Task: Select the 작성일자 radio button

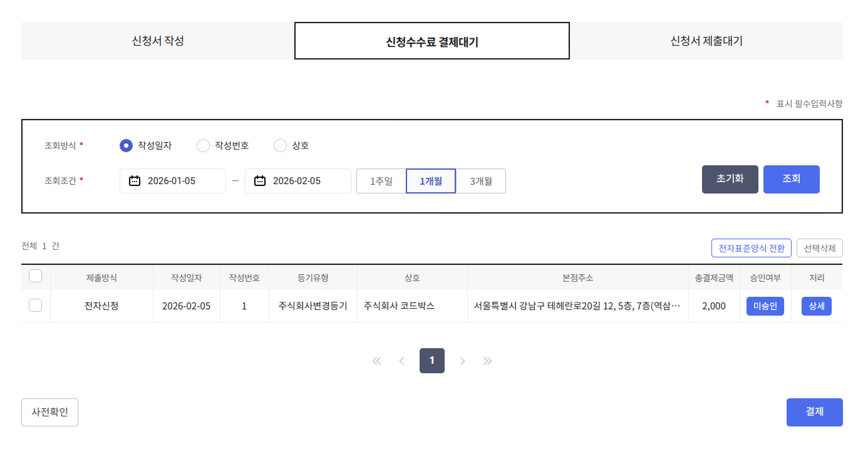Action: tap(125, 145)
